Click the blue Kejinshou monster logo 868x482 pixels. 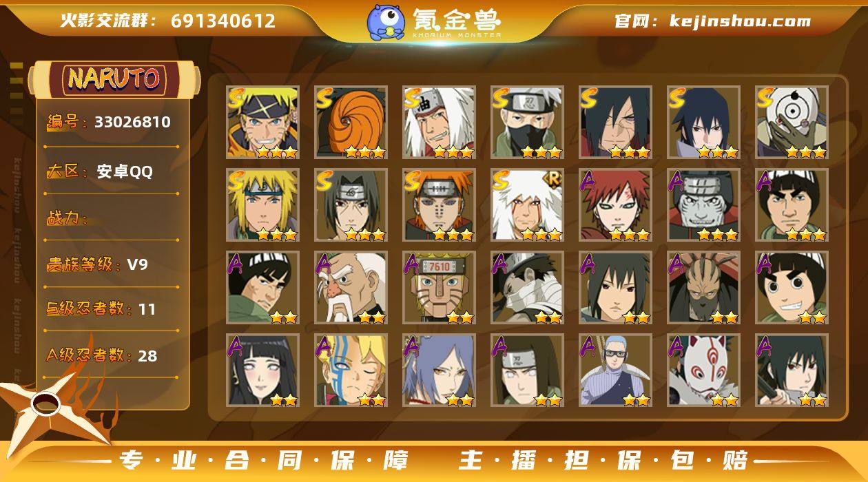[386, 22]
